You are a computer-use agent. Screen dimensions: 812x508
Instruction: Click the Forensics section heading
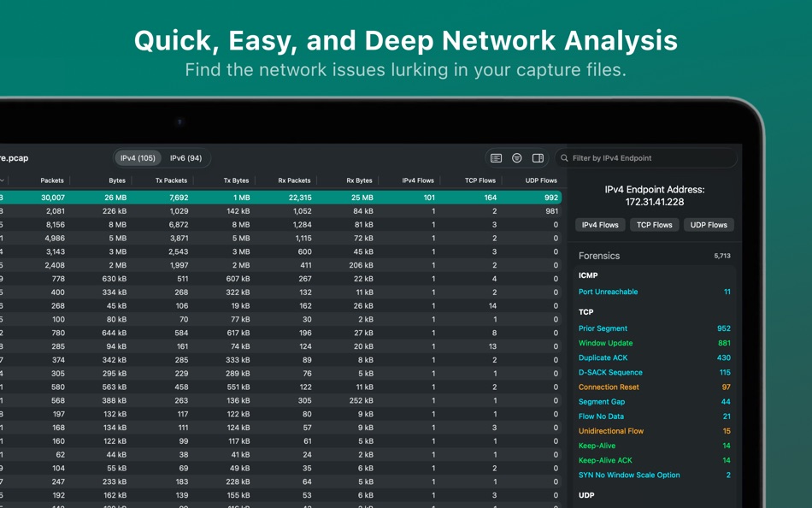(599, 256)
